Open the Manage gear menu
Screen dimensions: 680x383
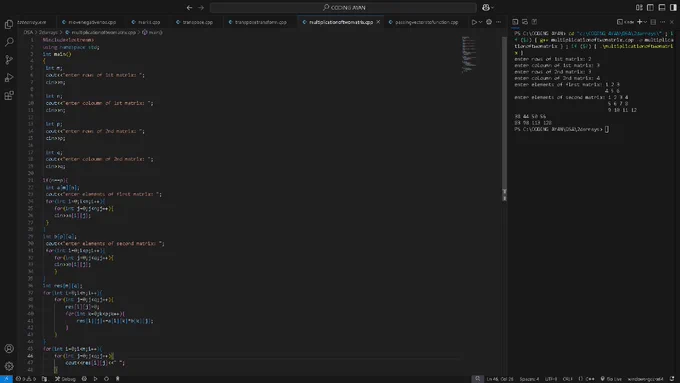[9, 366]
